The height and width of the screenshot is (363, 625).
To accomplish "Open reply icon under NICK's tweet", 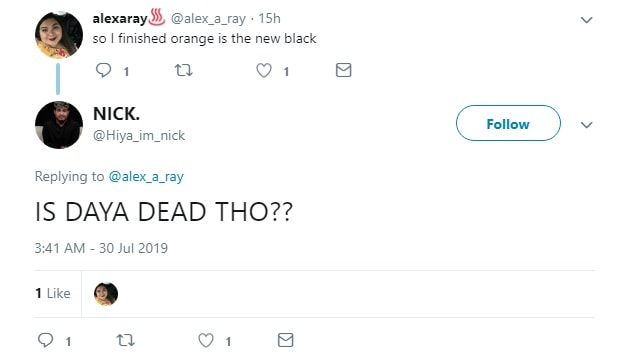I will pyautogui.click(x=45, y=340).
